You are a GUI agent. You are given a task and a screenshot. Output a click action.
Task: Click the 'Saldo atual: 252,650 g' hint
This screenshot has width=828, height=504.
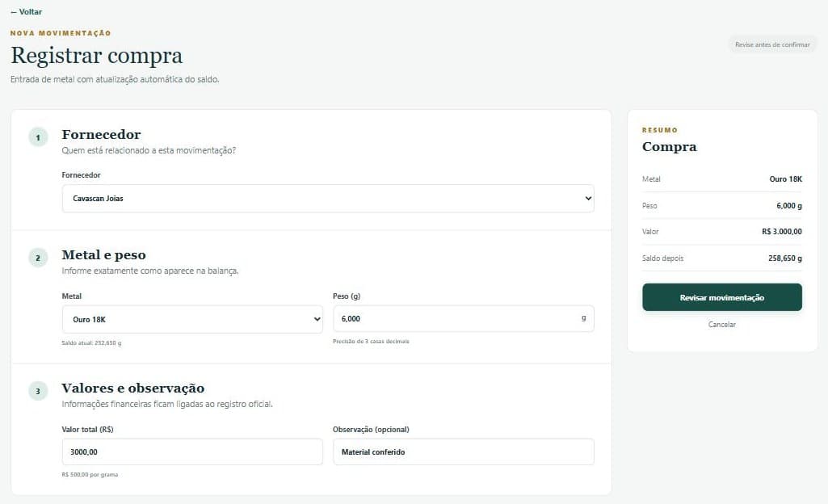91,343
